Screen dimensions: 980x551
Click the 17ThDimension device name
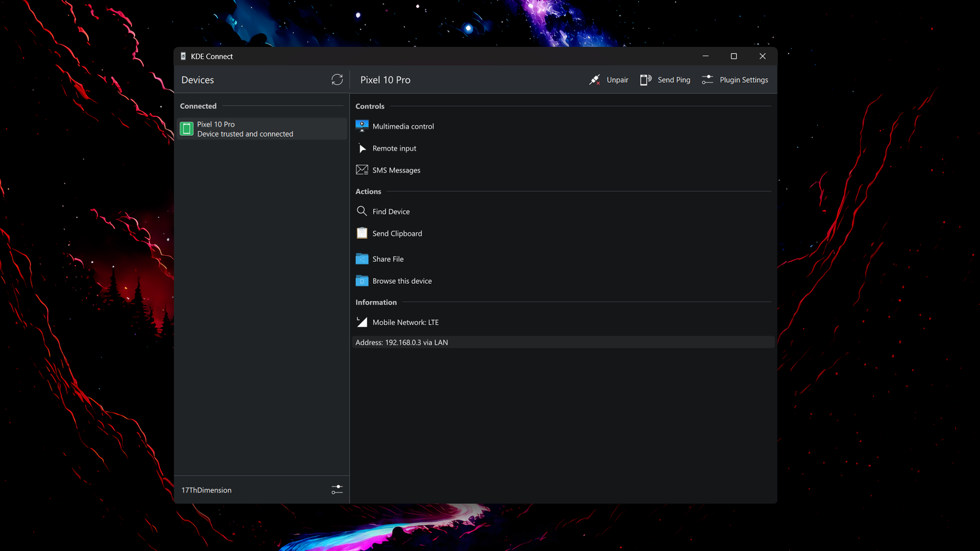tap(206, 490)
